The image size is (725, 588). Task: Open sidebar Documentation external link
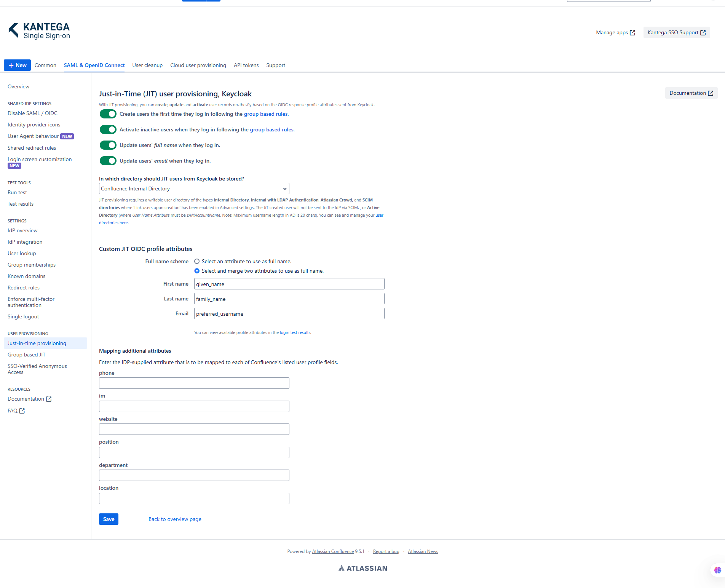point(29,399)
